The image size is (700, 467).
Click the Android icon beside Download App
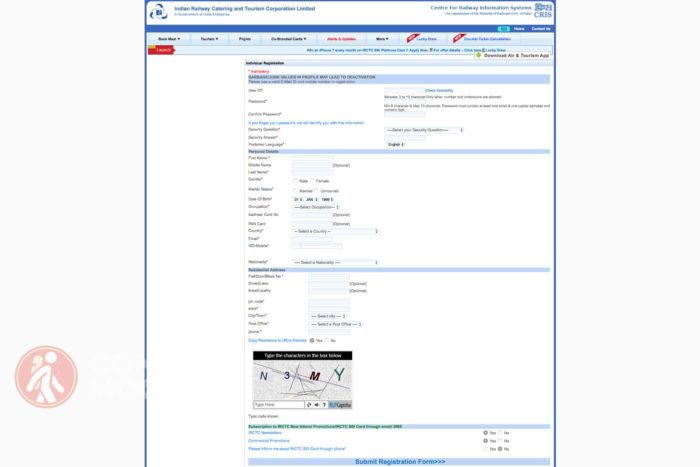479,55
